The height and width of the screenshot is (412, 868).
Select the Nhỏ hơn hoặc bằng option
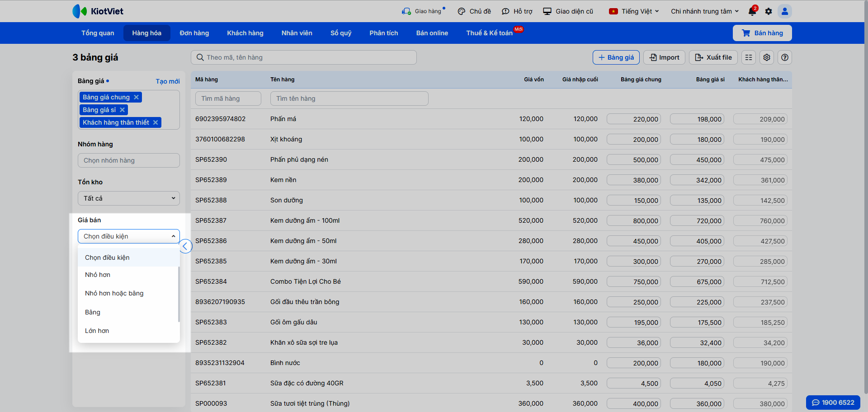(114, 293)
